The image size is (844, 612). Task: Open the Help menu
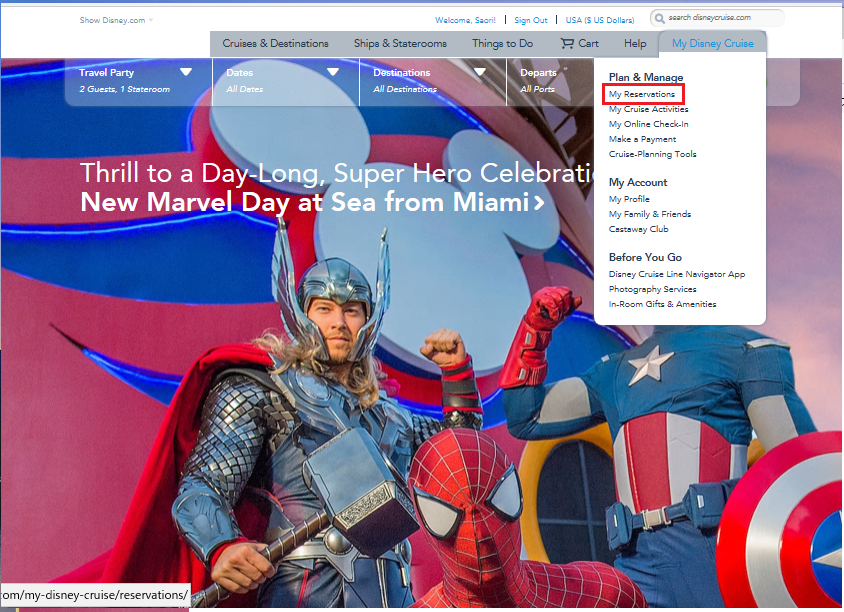tap(635, 43)
